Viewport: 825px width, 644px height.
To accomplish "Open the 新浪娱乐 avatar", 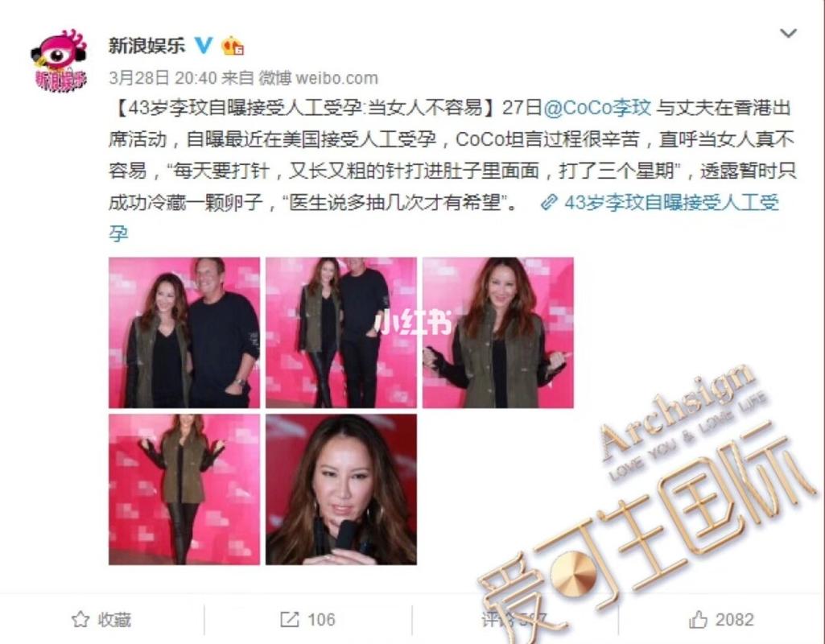I will (59, 60).
